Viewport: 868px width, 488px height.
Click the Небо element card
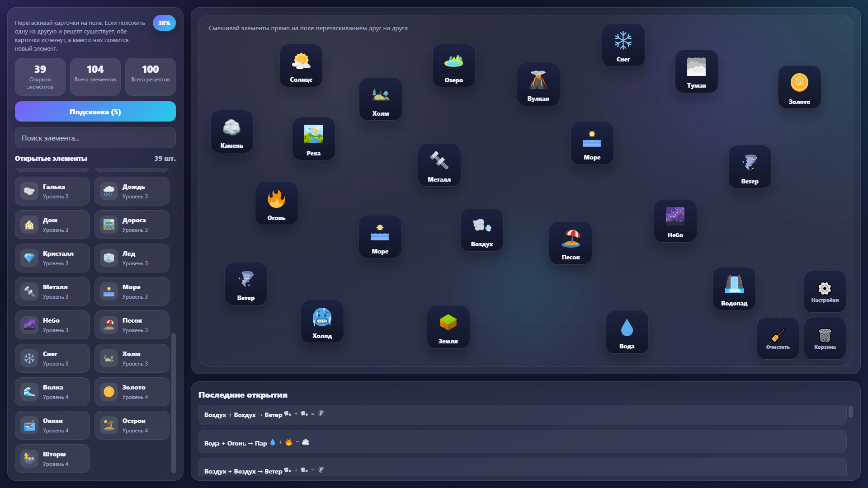pyautogui.click(x=675, y=221)
